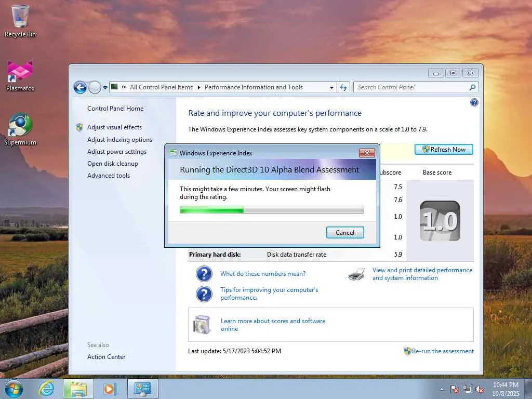
Task: Click the 'Primary hard disk:' row label
Action: click(215, 255)
